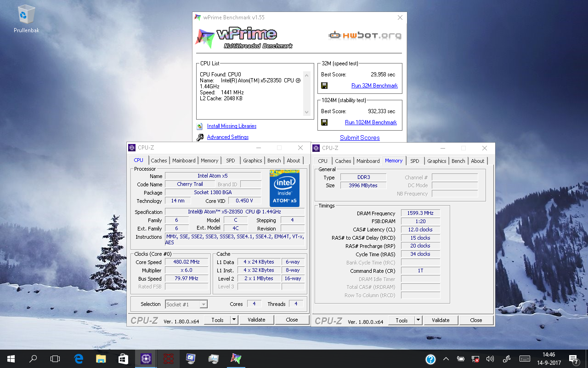Switch to wPrime taskbar icon
The image size is (588, 368).
click(x=236, y=359)
